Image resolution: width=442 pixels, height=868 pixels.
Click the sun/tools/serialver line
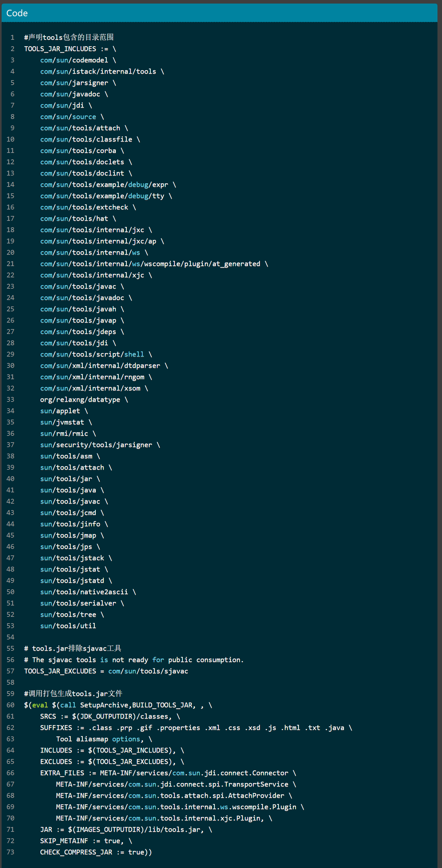coord(82,604)
